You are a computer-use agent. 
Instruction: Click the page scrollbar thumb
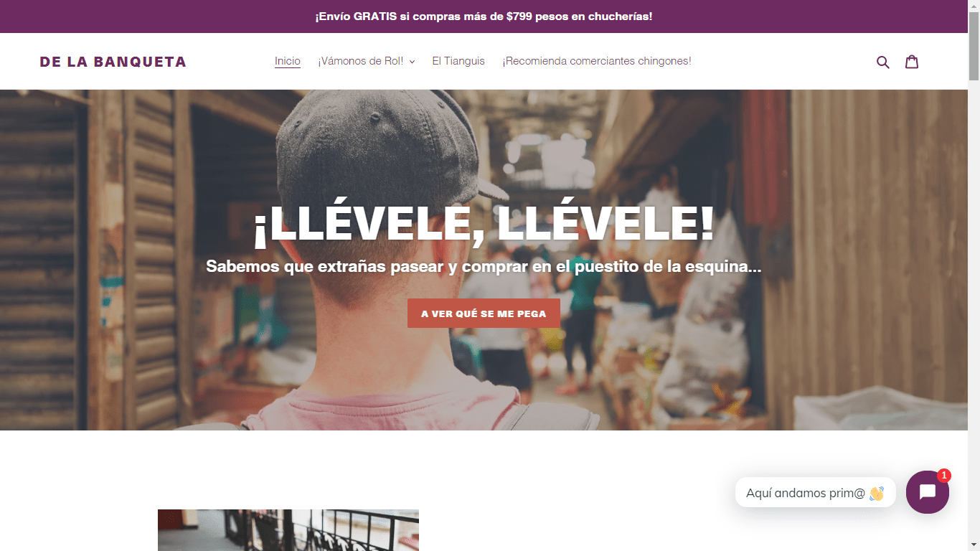[974, 46]
